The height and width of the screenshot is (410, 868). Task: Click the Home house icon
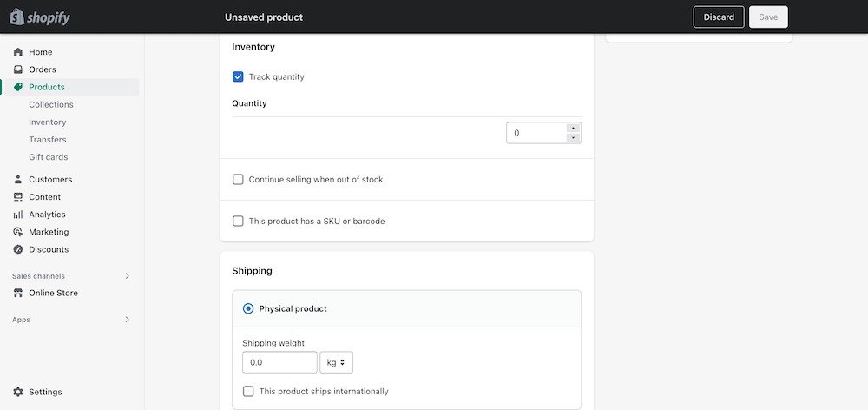(x=18, y=52)
